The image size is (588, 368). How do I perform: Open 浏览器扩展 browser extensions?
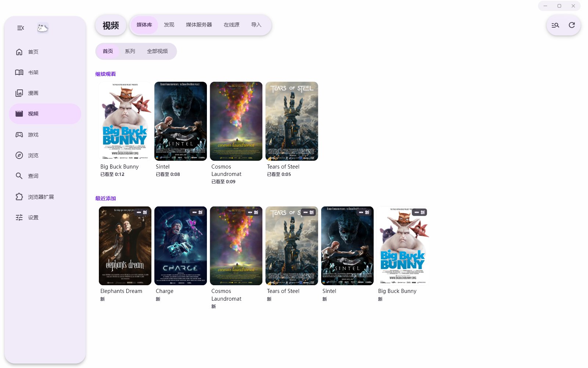45,197
